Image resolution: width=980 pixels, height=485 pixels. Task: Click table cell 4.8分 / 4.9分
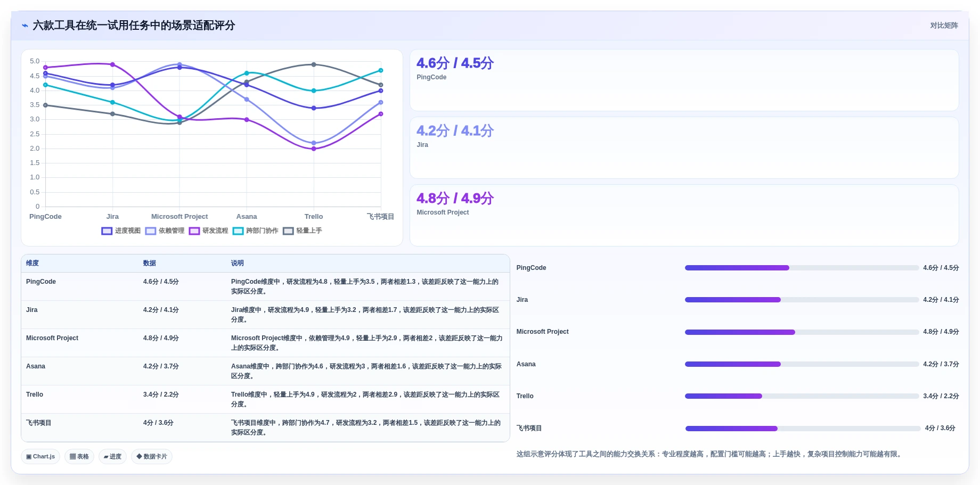pyautogui.click(x=161, y=338)
